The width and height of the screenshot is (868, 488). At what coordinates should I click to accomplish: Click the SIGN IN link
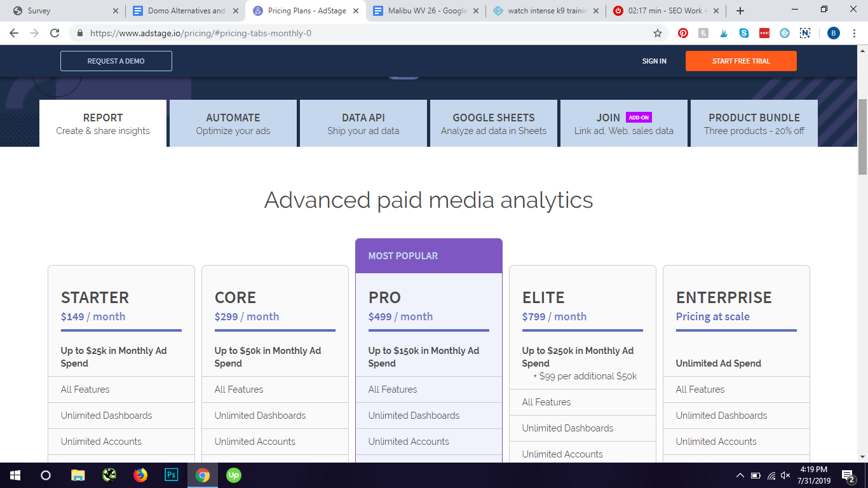coord(654,61)
